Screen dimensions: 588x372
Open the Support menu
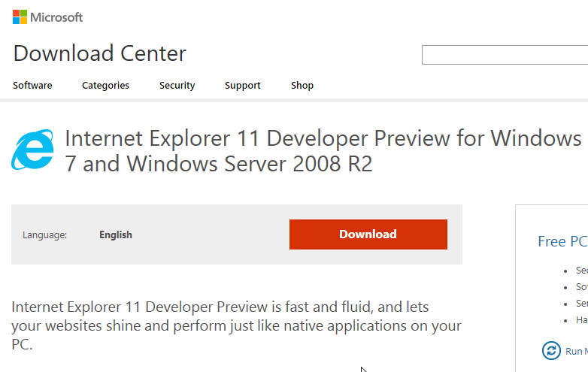click(x=243, y=86)
